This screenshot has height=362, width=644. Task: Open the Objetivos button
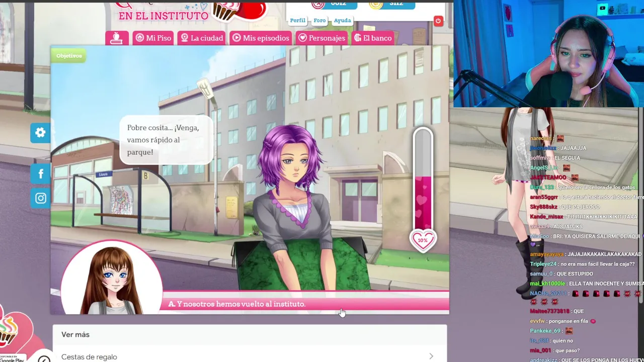(x=69, y=56)
